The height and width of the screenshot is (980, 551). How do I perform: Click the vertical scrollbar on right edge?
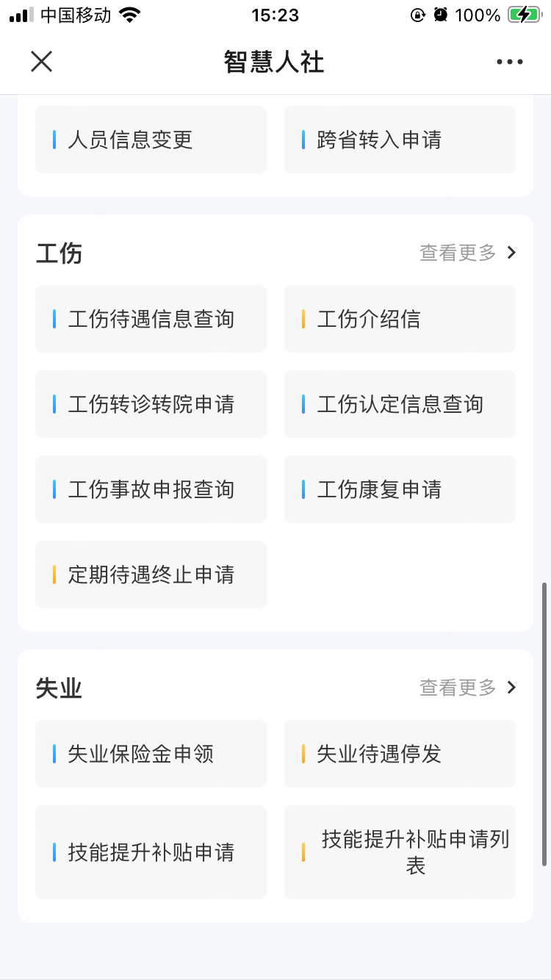point(544,724)
